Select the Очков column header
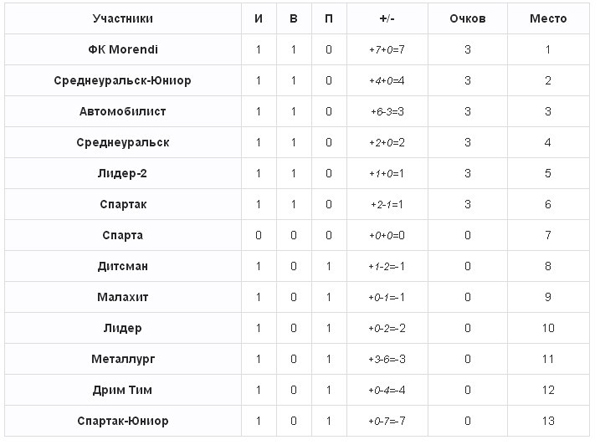Image resolution: width=600 pixels, height=445 pixels. [x=467, y=18]
